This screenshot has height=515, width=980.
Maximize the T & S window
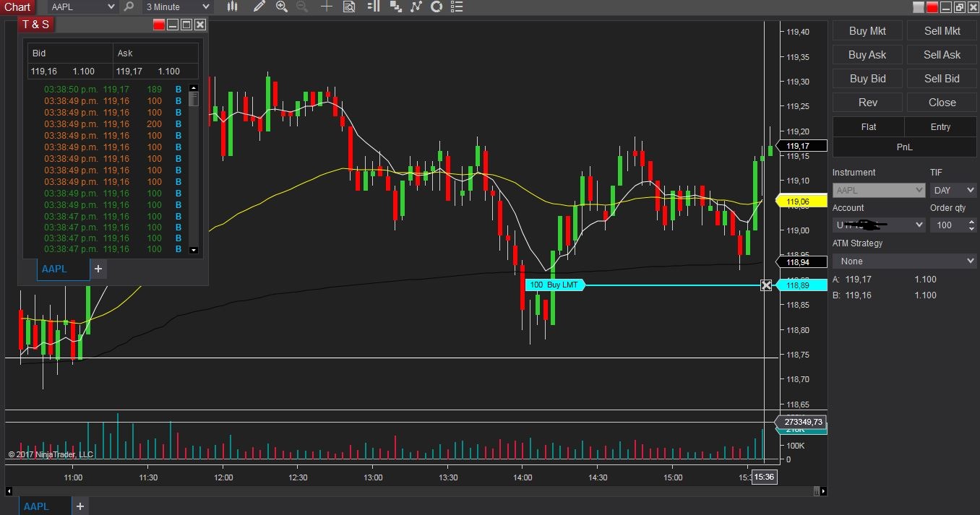coord(186,25)
